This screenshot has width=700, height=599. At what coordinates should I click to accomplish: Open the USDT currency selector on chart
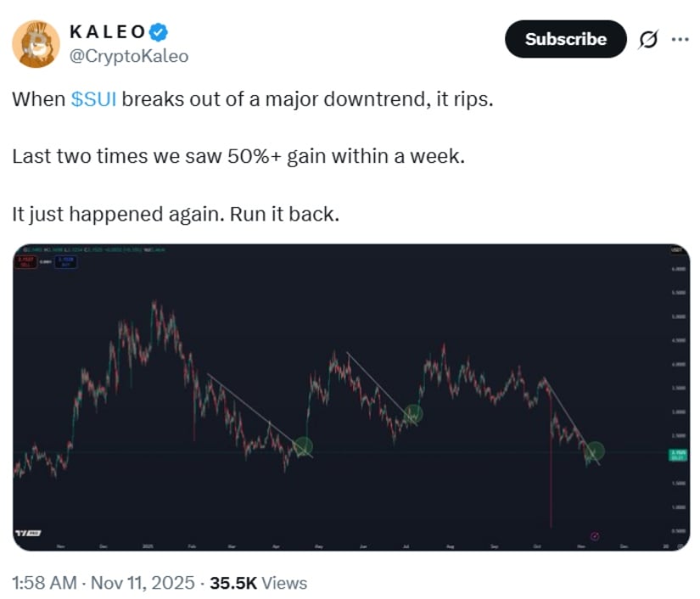tap(677, 249)
